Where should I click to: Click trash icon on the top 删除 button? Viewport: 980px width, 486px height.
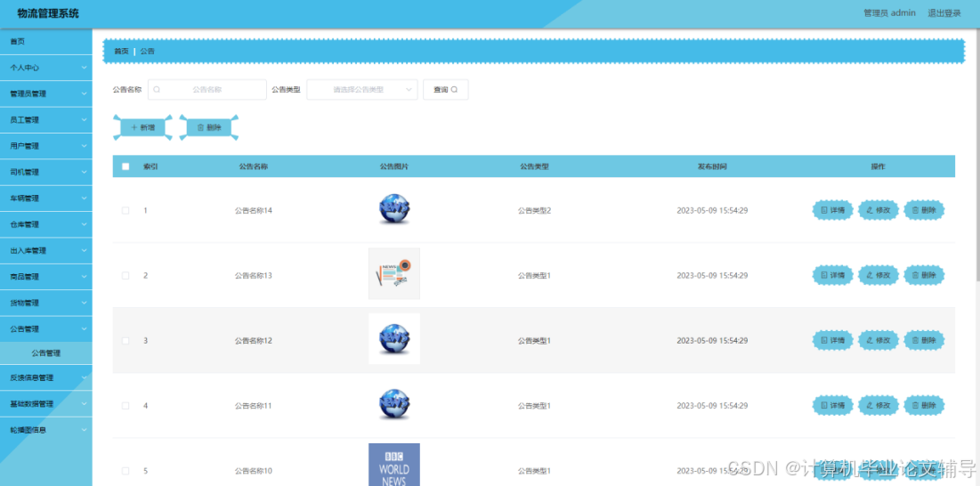200,127
